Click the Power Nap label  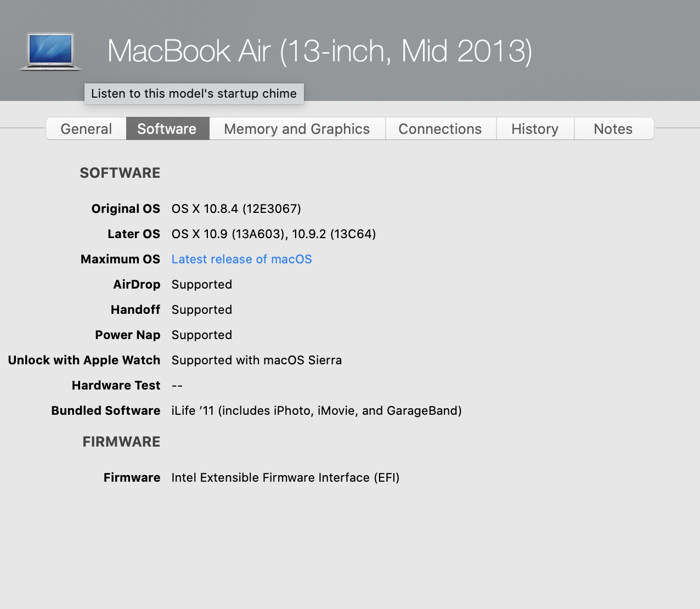tap(128, 335)
